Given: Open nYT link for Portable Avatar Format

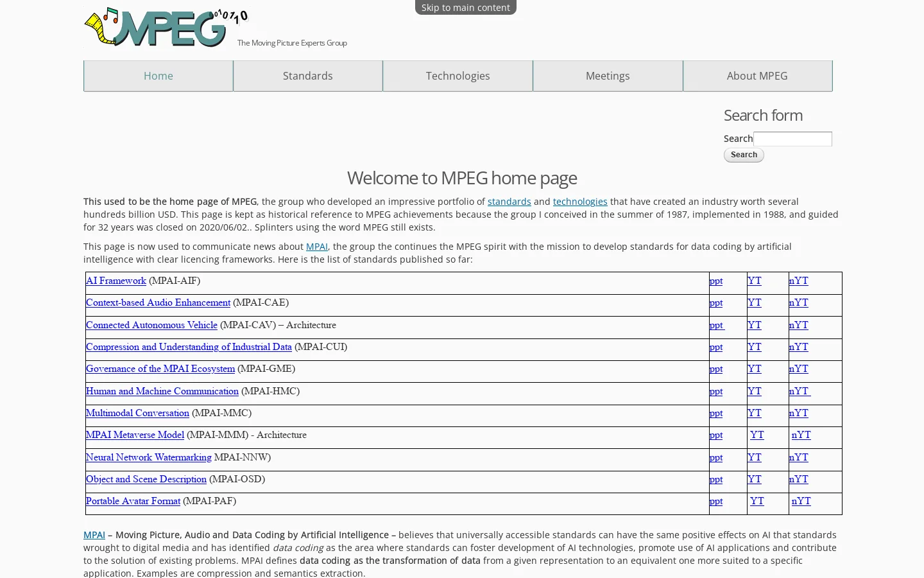Looking at the screenshot, I should point(801,501).
